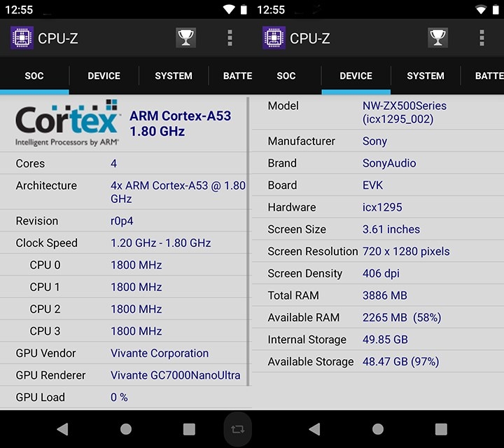Select 'Vivante GC7000NanoUltra' GPU renderer

tap(176, 375)
